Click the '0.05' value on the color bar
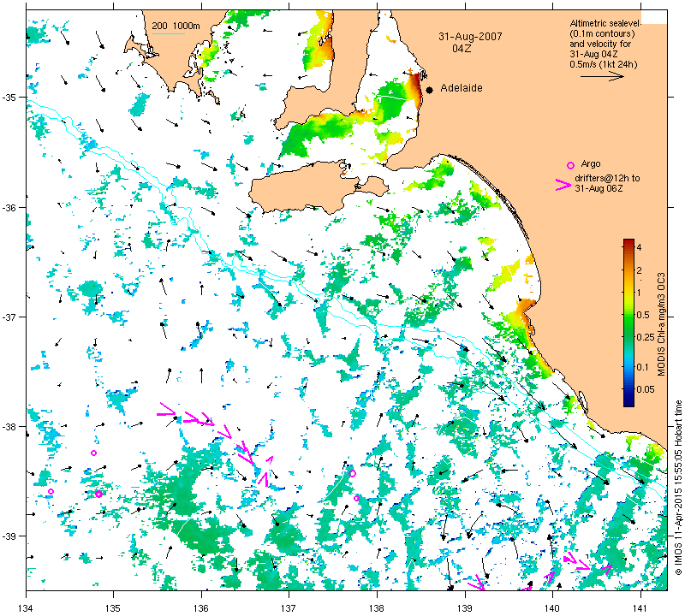 (646, 389)
